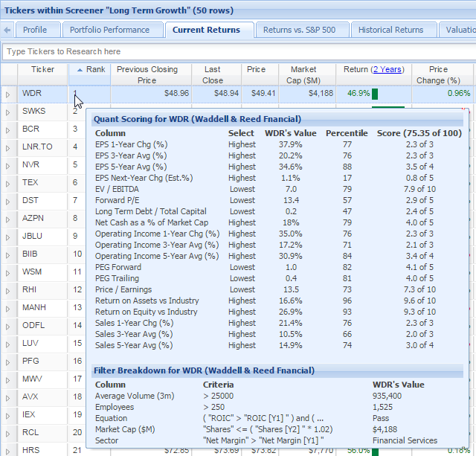Select the DST ticker cell

click(x=42, y=200)
